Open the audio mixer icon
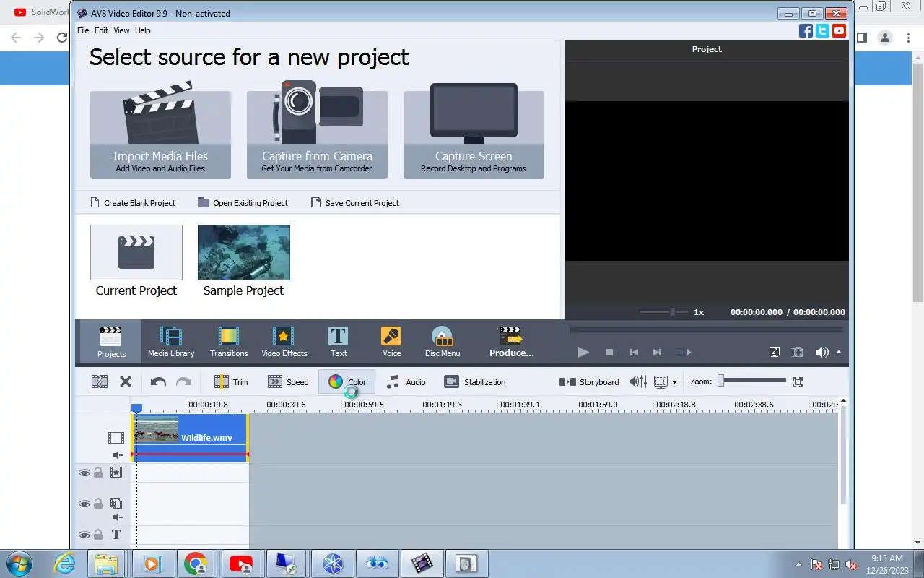The height and width of the screenshot is (578, 924). tap(638, 381)
